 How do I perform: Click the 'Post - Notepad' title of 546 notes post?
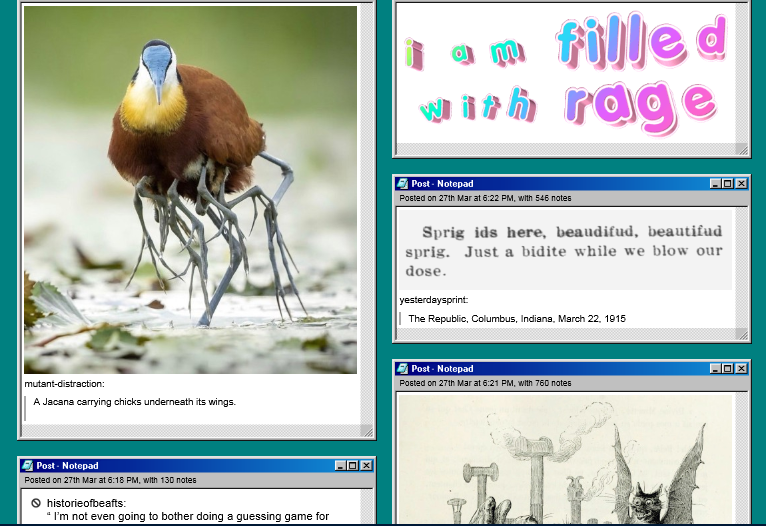pos(442,184)
